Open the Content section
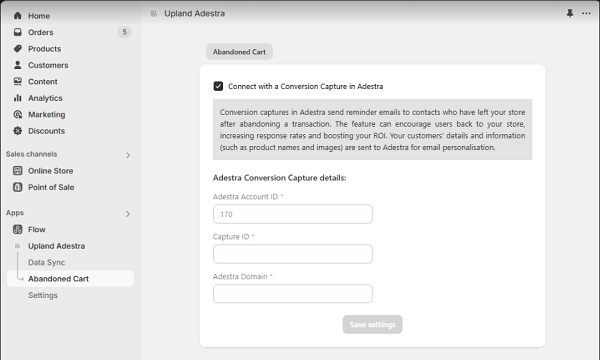Screen dimensions: 600x360 pos(43,81)
